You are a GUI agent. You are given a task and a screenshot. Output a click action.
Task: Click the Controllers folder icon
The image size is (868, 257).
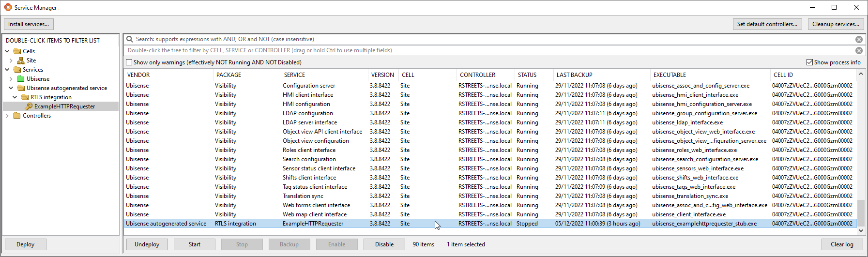click(17, 116)
